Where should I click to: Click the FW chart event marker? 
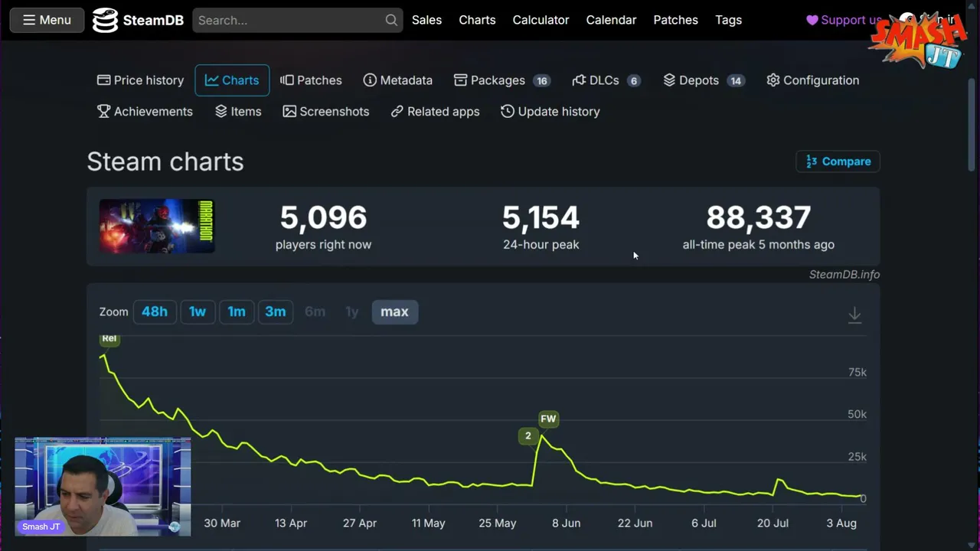click(x=548, y=419)
